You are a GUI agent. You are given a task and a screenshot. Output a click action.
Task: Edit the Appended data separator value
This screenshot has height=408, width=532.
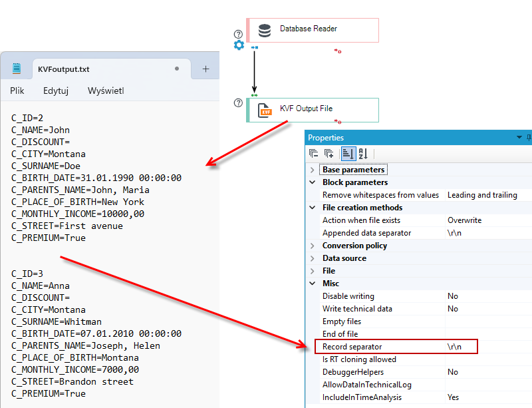pos(454,233)
